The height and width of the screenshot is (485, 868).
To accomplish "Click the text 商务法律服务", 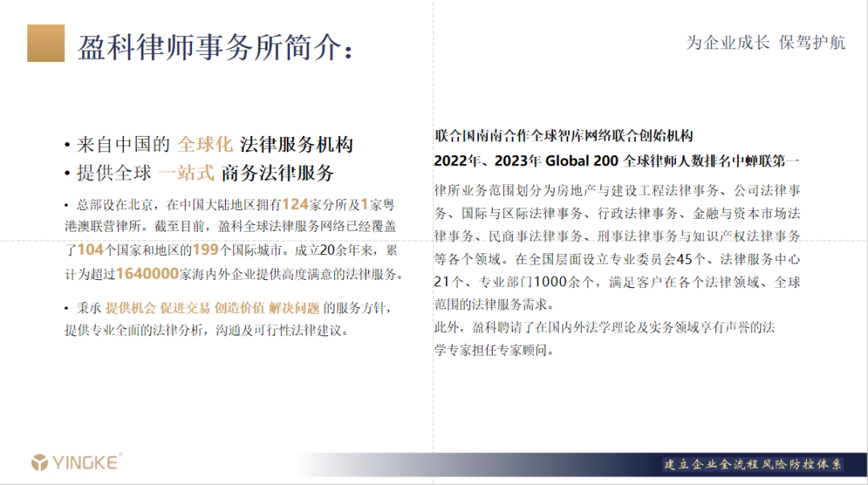I will click(278, 173).
